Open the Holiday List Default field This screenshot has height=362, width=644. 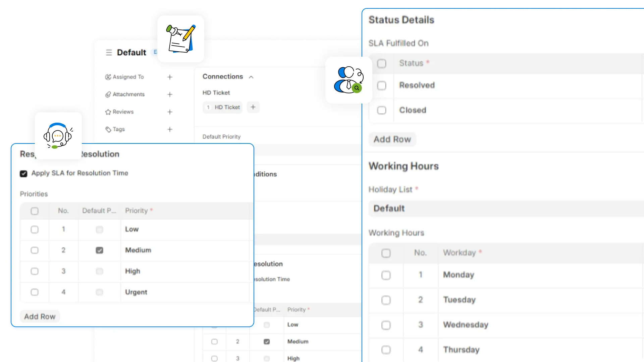[503, 208]
